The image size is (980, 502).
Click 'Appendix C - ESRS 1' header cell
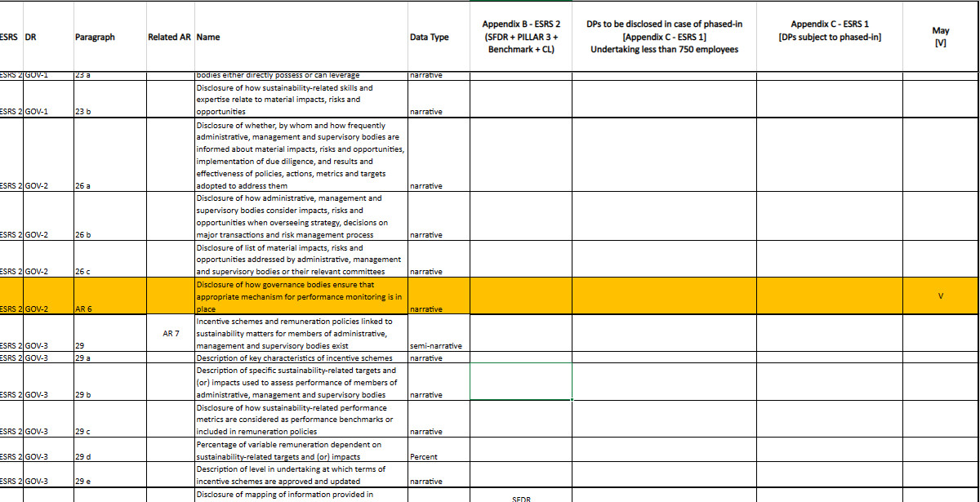[x=830, y=37]
